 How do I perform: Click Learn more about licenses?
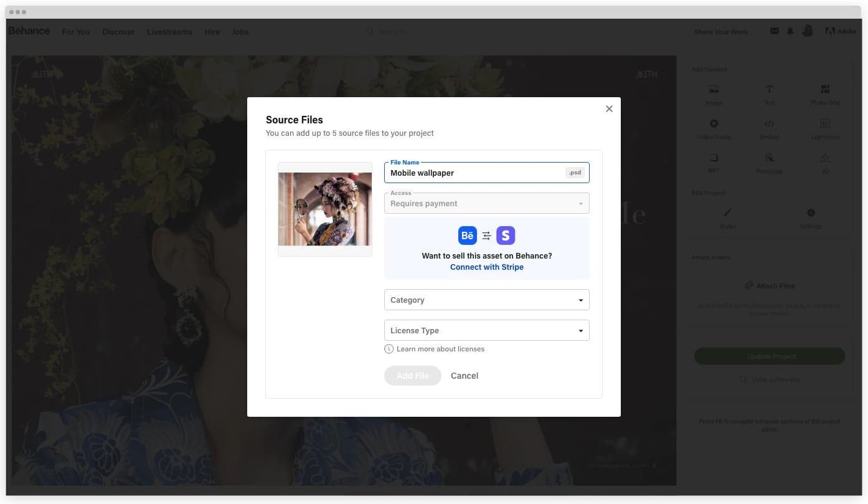click(x=440, y=349)
